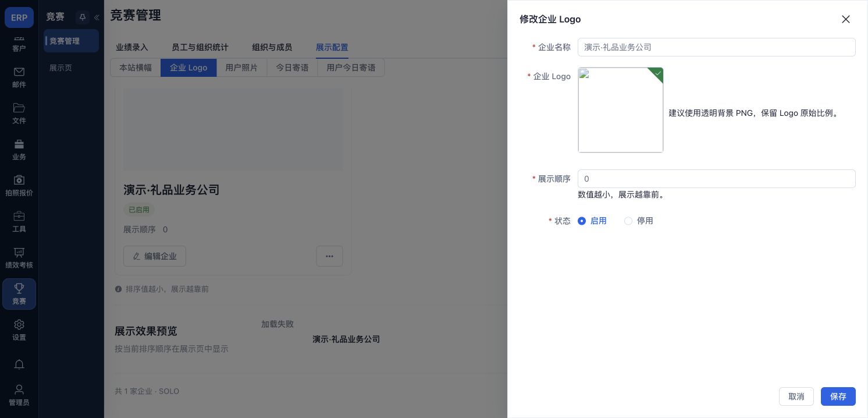Click the 取消 button
This screenshot has height=418, width=868.
click(796, 396)
